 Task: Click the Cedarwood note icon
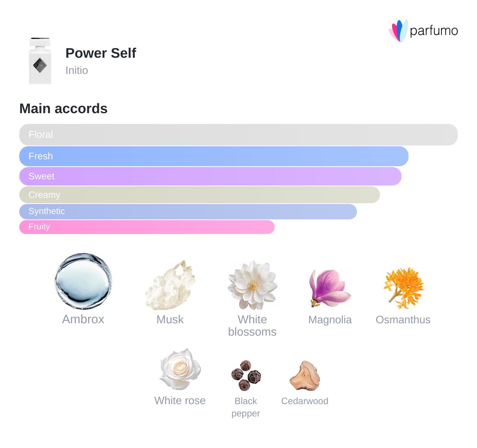[x=305, y=376]
